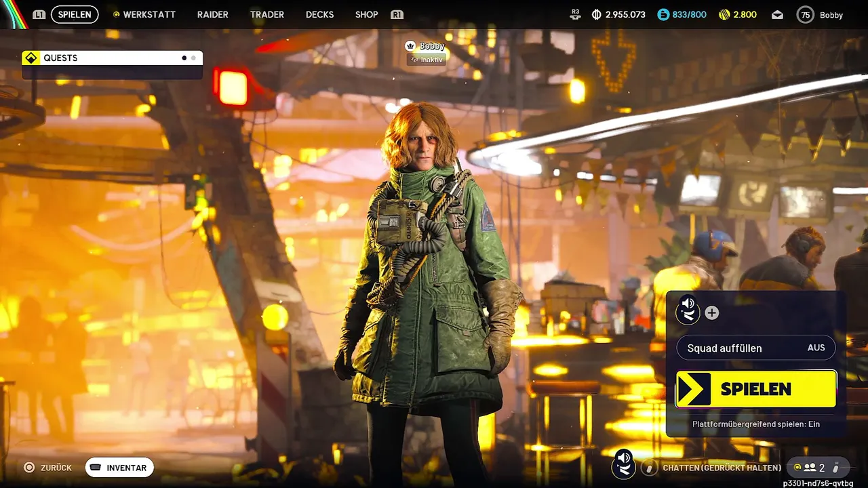The image size is (868, 488).
Task: Switch to the WERKSTATT tab
Action: point(144,14)
